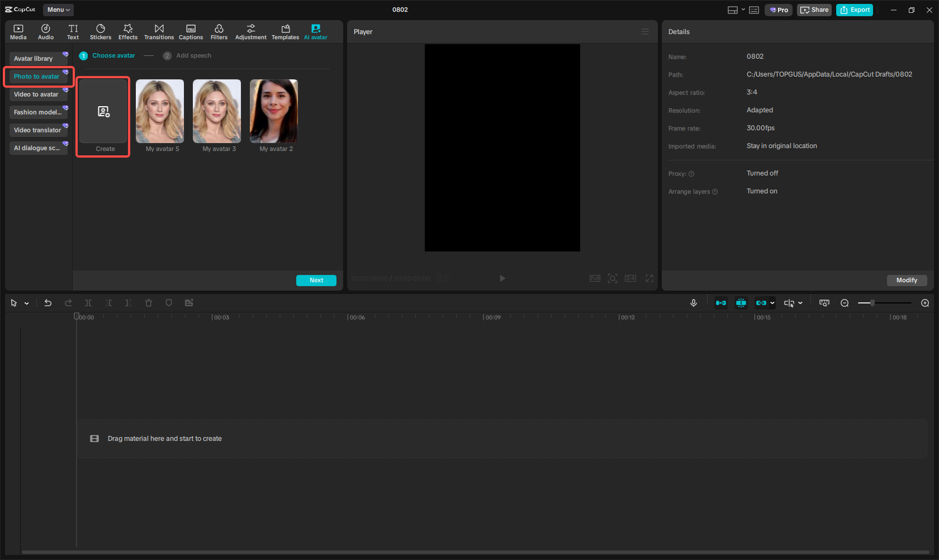Click the undo icon above the timeline

[x=48, y=302]
